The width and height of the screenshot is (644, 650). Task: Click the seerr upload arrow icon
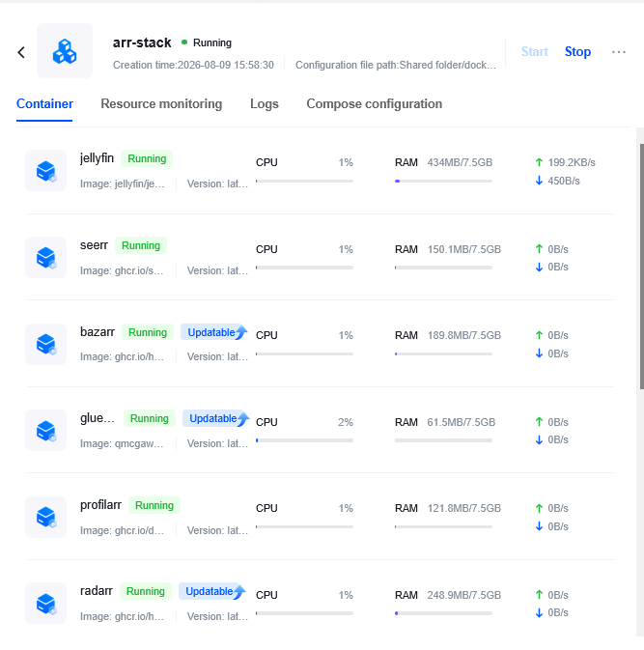(x=539, y=249)
